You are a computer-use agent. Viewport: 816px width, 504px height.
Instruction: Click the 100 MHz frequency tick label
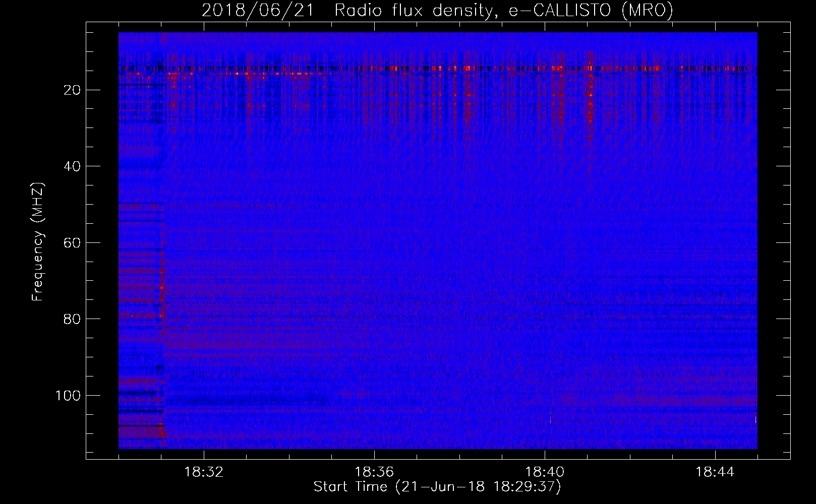click(x=68, y=396)
